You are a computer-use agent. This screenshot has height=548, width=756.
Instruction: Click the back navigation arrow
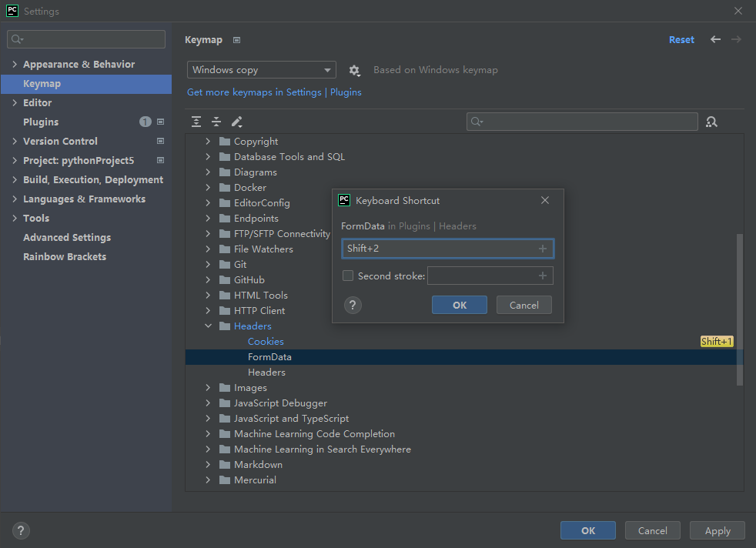click(716, 39)
